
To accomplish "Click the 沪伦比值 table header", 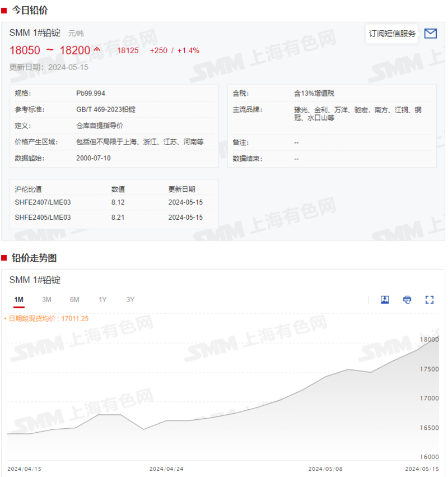I will pos(28,189).
